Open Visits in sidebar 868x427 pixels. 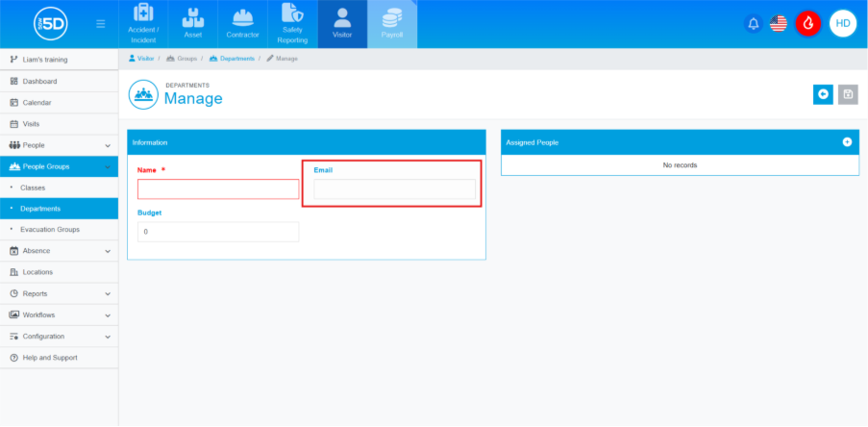click(x=59, y=124)
